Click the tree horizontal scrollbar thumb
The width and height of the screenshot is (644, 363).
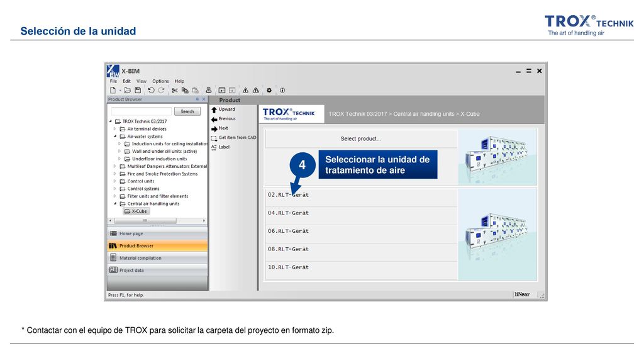[145, 221]
